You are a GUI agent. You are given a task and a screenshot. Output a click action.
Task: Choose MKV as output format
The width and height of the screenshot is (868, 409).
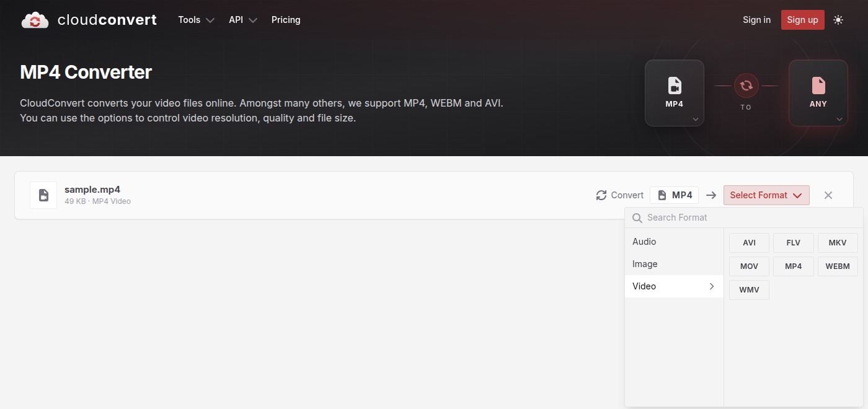pos(838,243)
